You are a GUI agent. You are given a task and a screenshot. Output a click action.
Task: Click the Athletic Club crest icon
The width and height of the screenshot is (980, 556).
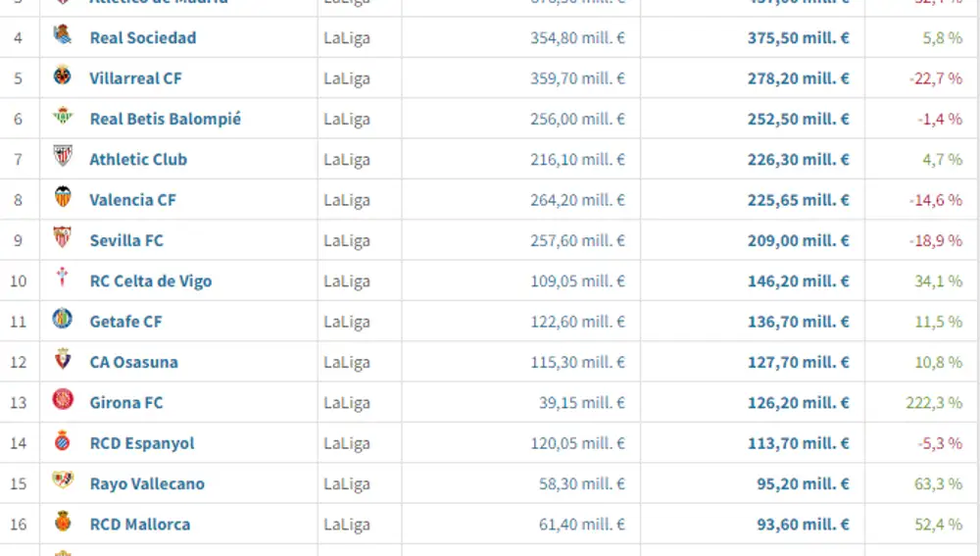(63, 156)
